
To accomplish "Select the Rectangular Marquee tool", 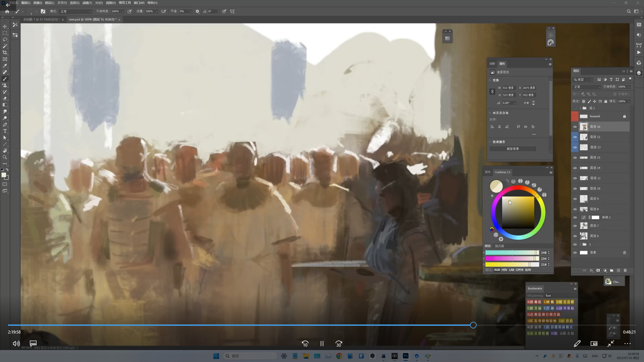I will pyautogui.click(x=5, y=33).
